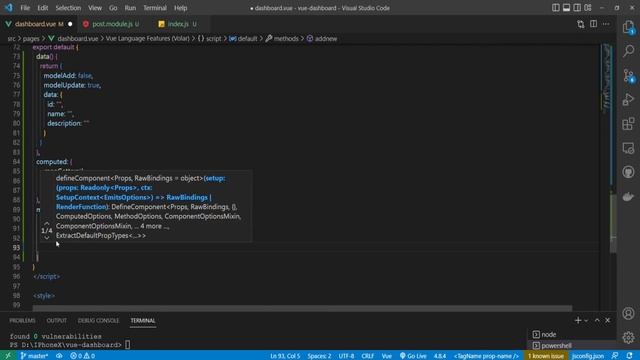The image size is (640, 360).
Task: Open the Docker view in the activity bar
Action: 629,196
